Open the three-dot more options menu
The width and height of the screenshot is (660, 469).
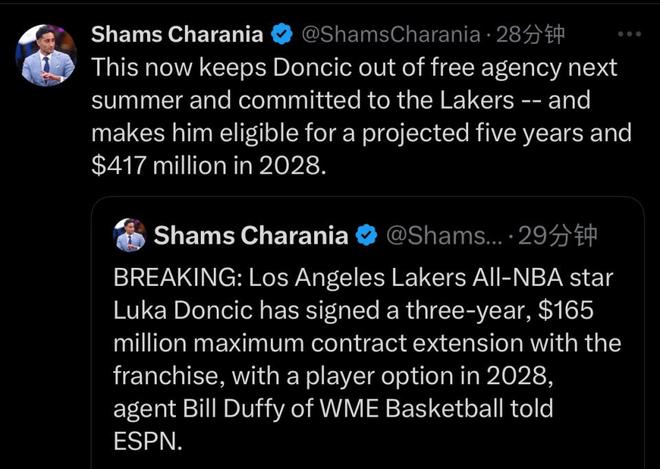(629, 34)
